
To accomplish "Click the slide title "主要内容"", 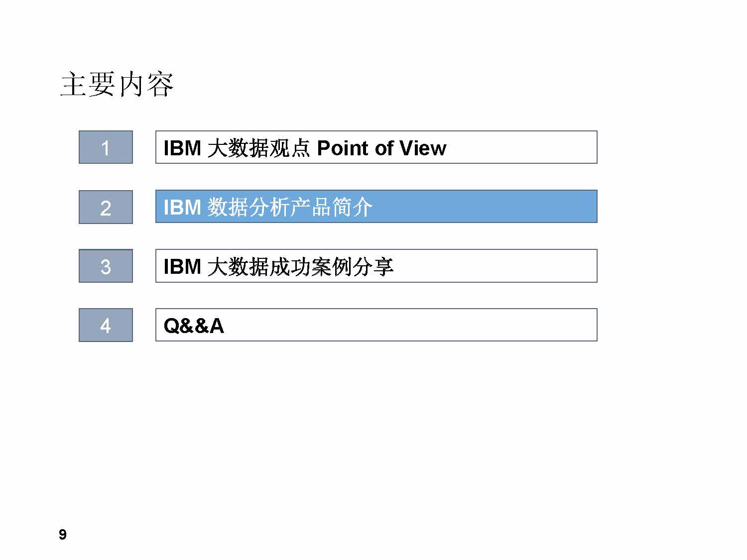I will [x=117, y=85].
